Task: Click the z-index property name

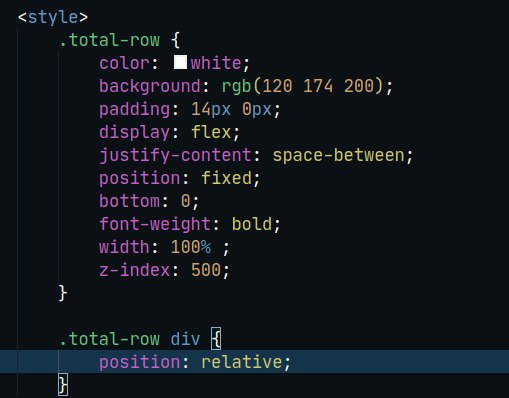Action: coord(135,270)
